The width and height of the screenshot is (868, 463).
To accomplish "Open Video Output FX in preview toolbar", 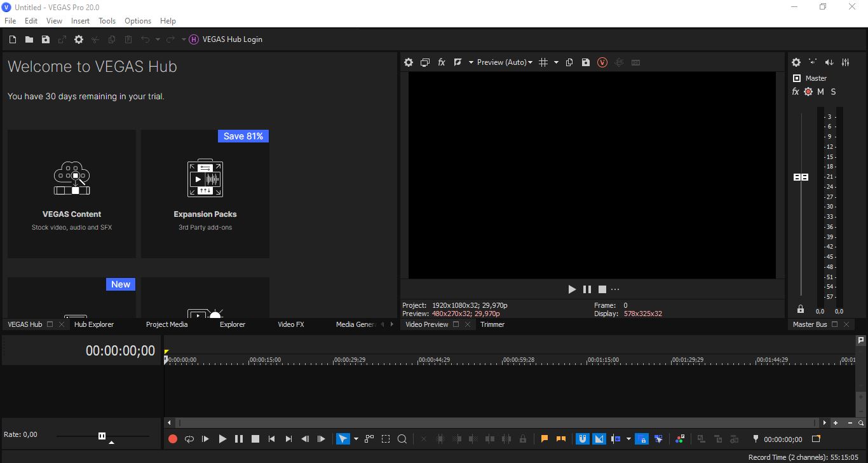I will (442, 62).
